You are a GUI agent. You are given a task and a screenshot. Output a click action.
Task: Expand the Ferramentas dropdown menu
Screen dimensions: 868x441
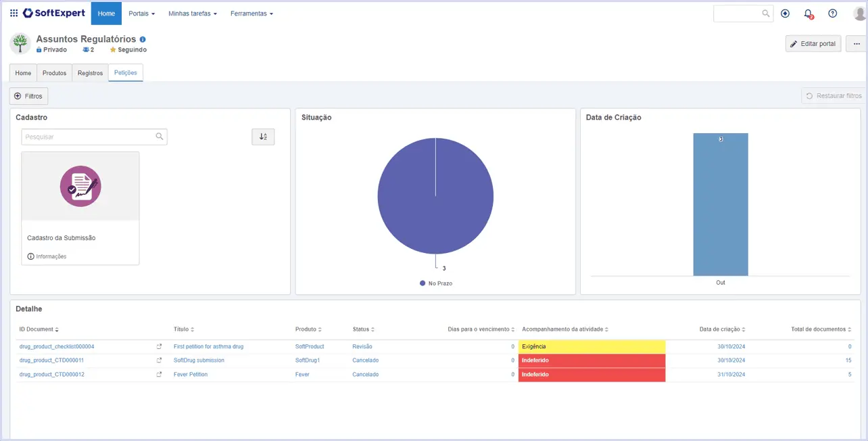251,14
